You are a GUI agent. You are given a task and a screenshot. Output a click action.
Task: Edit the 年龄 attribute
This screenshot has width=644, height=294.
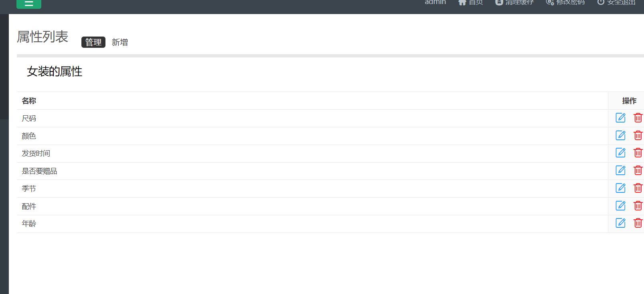(620, 223)
